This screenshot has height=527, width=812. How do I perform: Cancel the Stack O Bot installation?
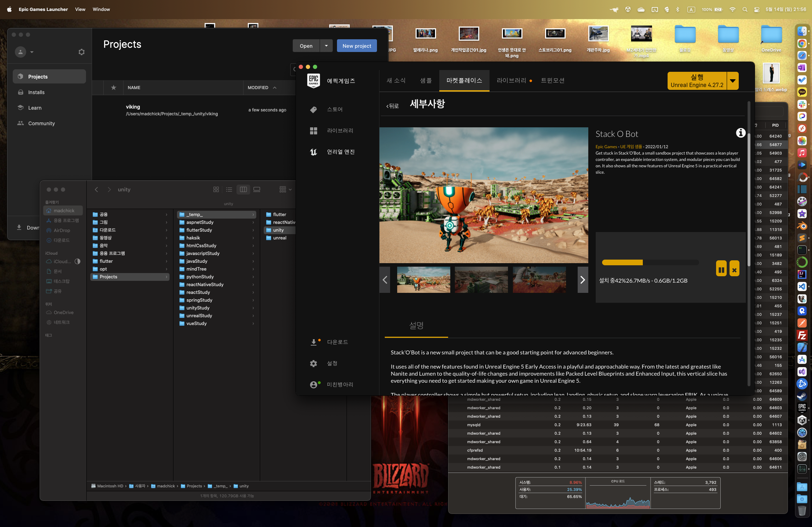click(734, 269)
